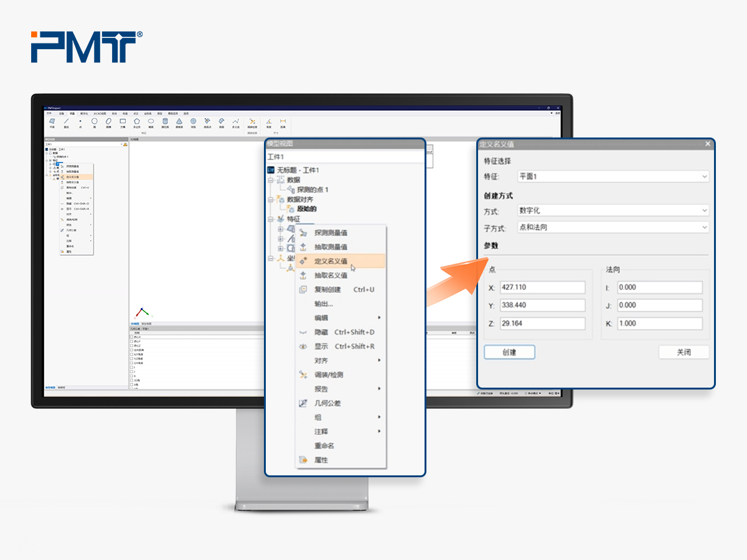Viewport: 747px width, 560px height.
Task: Select the 距离 distance dimension tool in ribbon
Action: 283,123
